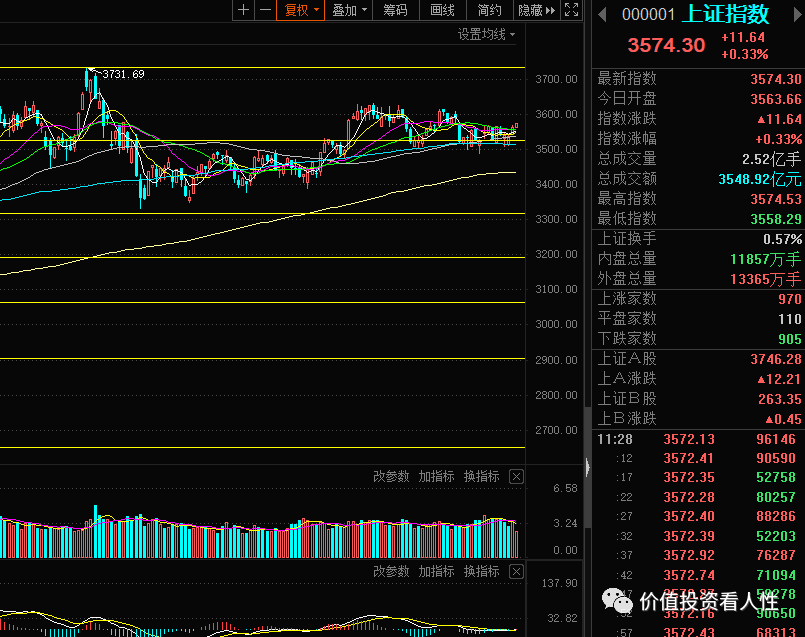Click the 3000.00 price axis label
Viewport: 805px width, 637px height.
click(x=556, y=324)
